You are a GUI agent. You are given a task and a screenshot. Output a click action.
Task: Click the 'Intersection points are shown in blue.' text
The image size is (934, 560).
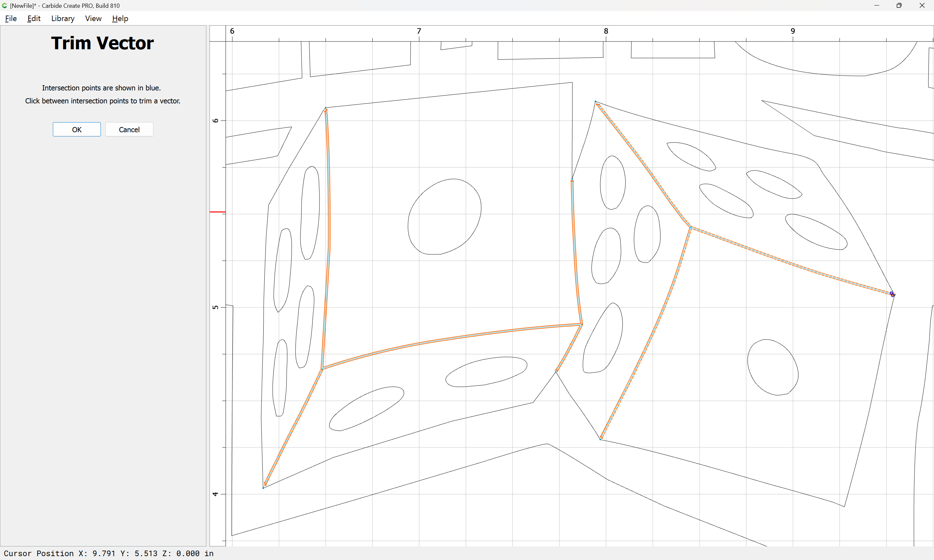click(101, 88)
